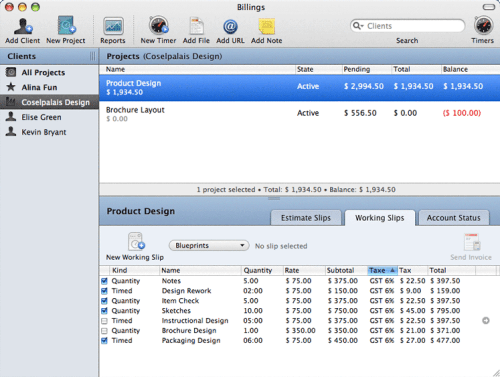Select the Design Rework slip name

click(x=186, y=291)
